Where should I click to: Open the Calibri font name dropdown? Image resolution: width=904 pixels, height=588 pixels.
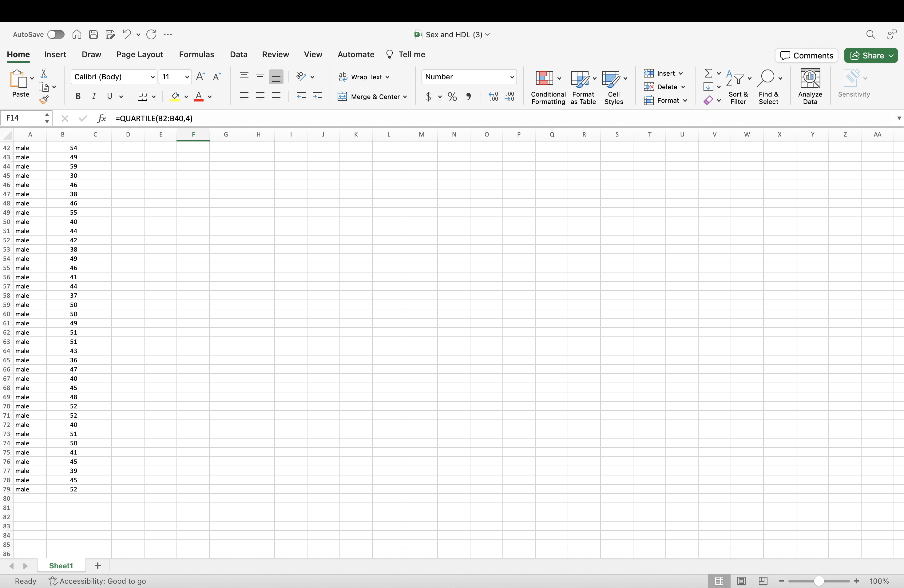152,77
